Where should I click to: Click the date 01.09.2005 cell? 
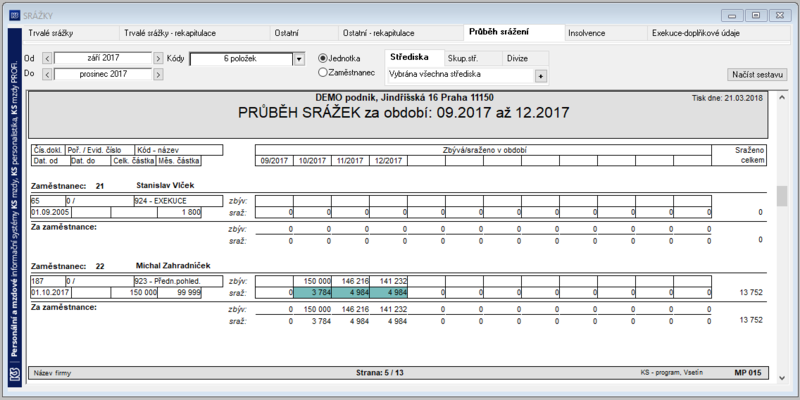50,212
